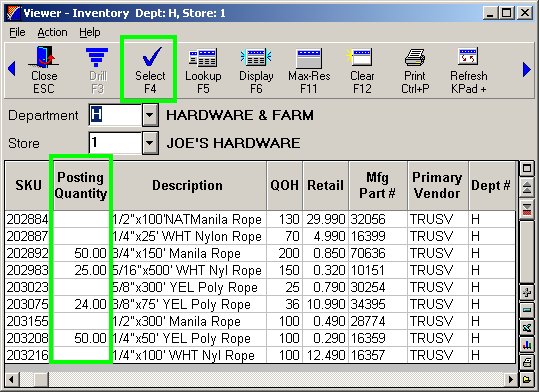Click the Store input field
The height and width of the screenshot is (392, 539).
click(x=116, y=142)
